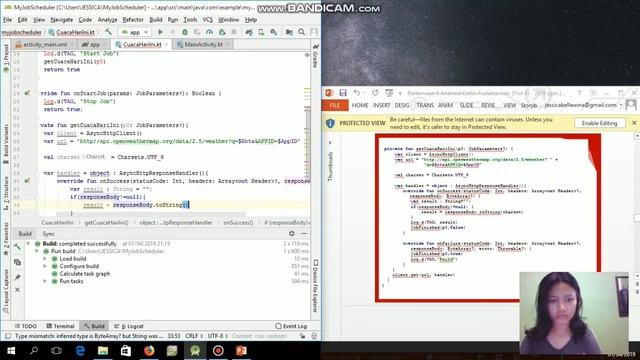
Task: Open Build panel settings gear
Action: 291,233
